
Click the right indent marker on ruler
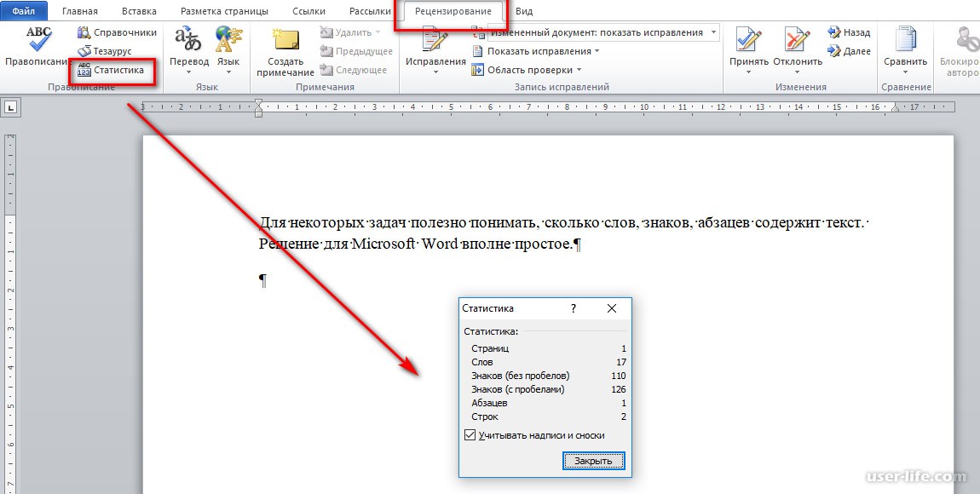coord(895,109)
